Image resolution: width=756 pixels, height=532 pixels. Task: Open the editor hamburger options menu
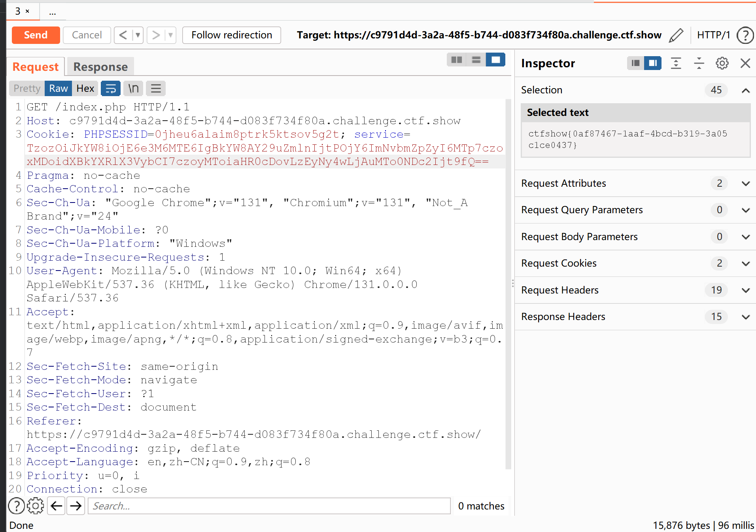pos(156,89)
